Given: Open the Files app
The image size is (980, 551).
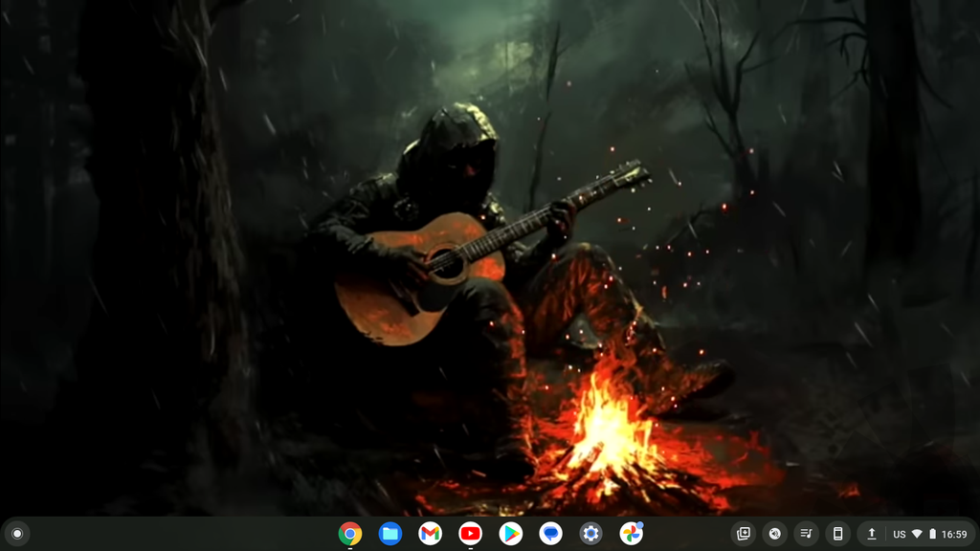Looking at the screenshot, I should (390, 534).
